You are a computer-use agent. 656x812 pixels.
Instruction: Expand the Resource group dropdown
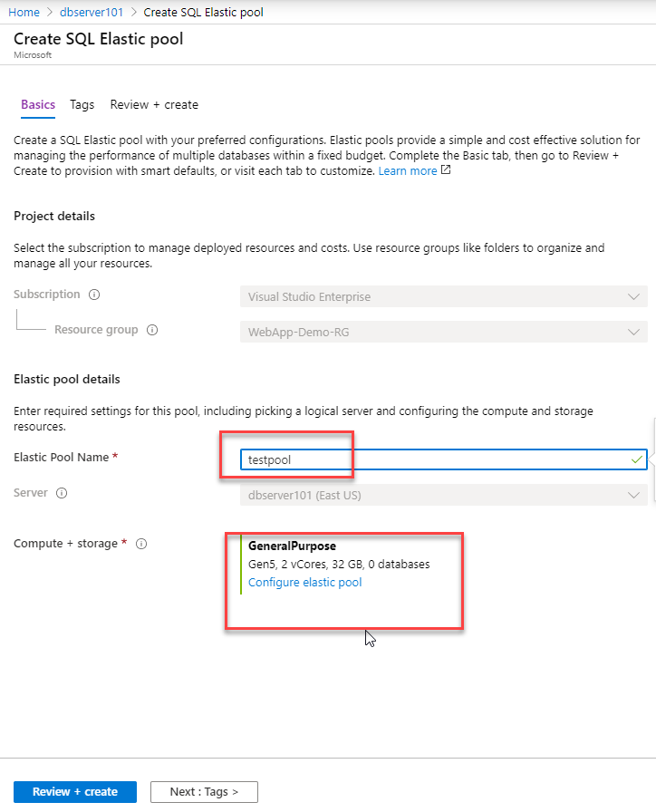click(x=444, y=332)
